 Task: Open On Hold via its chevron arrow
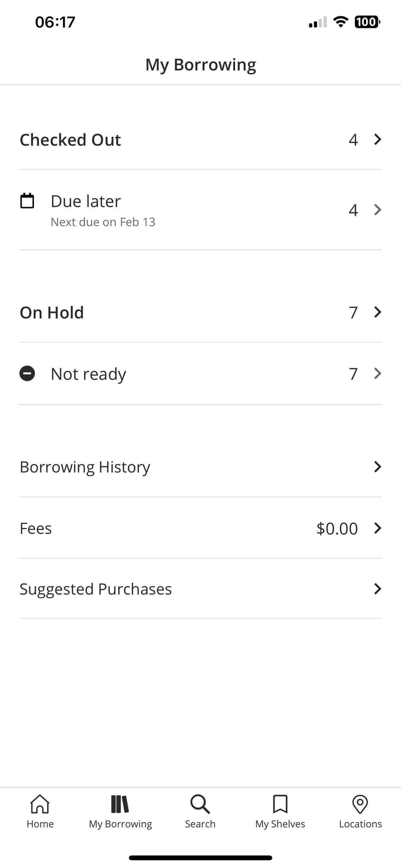pos(377,312)
